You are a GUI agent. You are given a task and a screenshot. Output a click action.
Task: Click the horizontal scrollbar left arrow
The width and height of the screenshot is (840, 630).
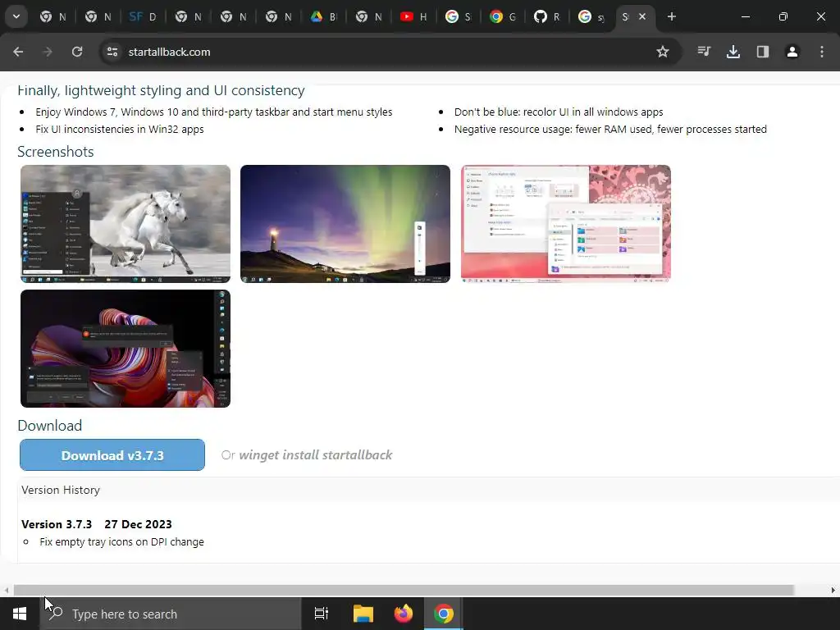(7, 591)
